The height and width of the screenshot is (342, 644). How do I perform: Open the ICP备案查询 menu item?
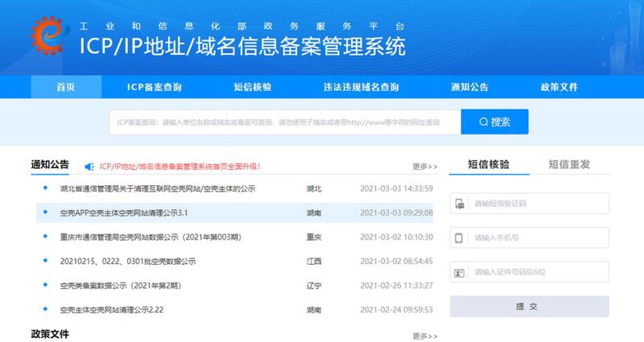click(x=155, y=87)
